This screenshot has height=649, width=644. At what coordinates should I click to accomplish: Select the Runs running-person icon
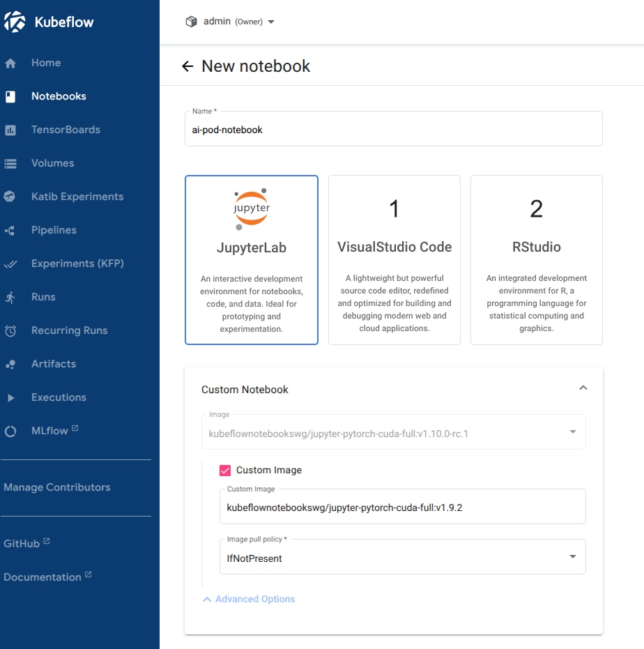point(10,297)
